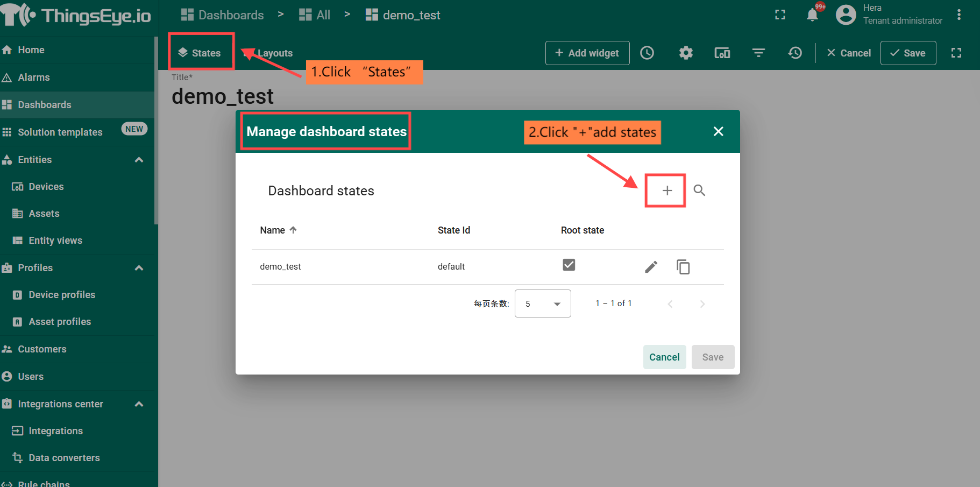The height and width of the screenshot is (487, 980).
Task: Click the search icon in Dashboard states
Action: [x=699, y=190]
